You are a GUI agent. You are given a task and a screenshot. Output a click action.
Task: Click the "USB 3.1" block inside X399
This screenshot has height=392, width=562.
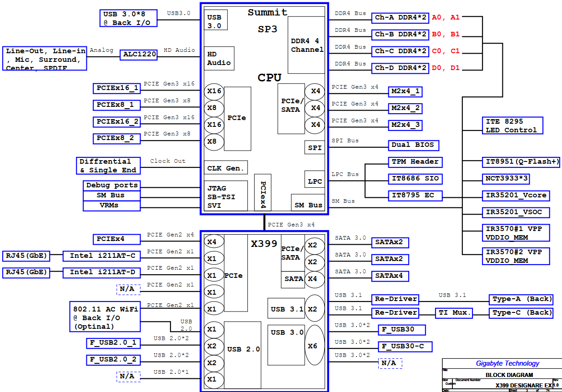click(287, 309)
